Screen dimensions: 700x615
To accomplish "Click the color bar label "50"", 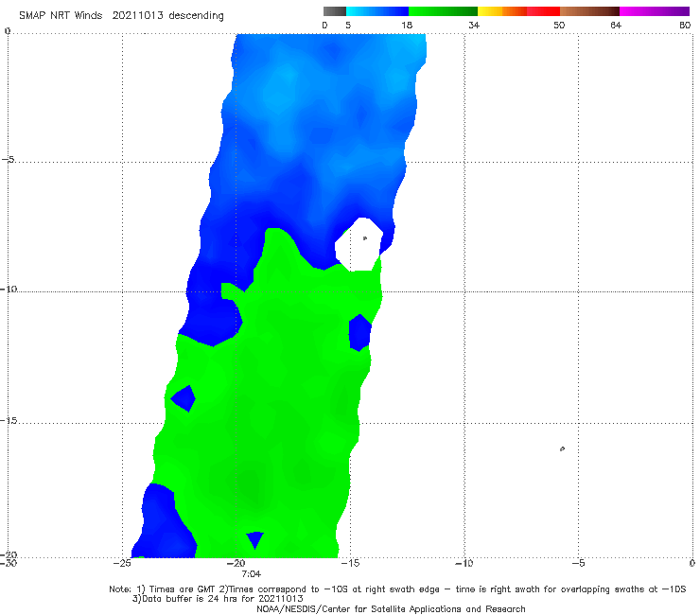I will tap(559, 26).
